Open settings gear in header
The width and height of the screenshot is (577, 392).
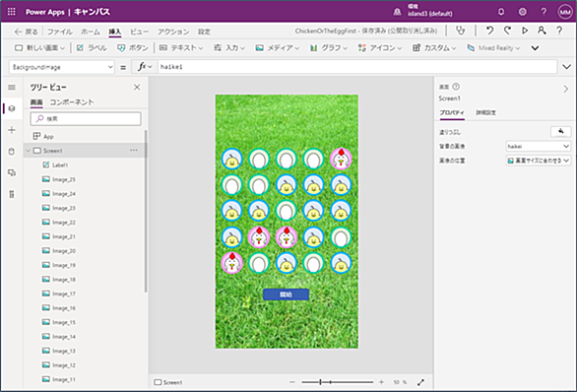pyautogui.click(x=522, y=12)
